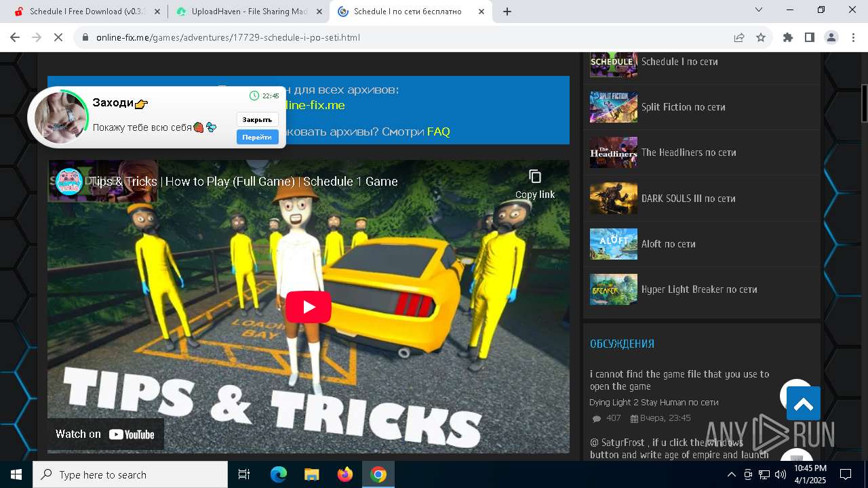Close the Schedule I Free Download tab

tap(157, 12)
